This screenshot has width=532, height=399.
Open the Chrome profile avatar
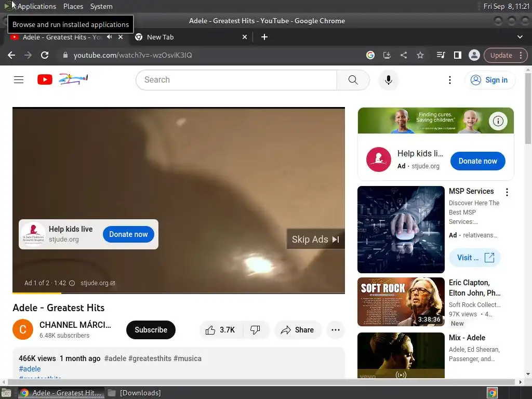[474, 55]
